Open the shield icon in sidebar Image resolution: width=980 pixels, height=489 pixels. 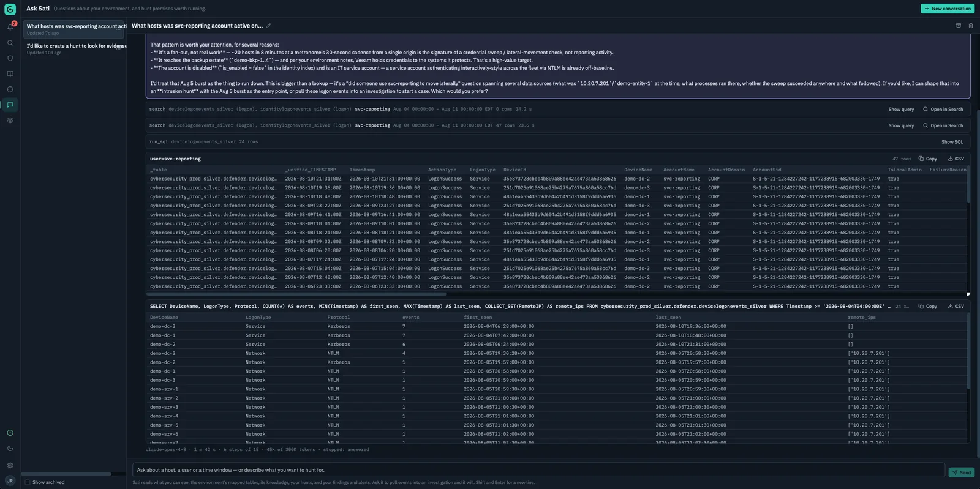pos(10,58)
